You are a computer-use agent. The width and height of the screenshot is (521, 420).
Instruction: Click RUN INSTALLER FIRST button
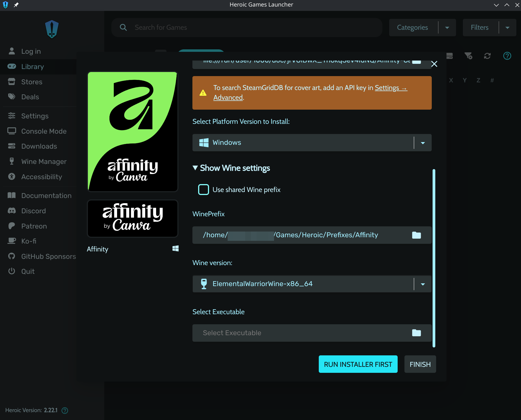click(x=358, y=364)
